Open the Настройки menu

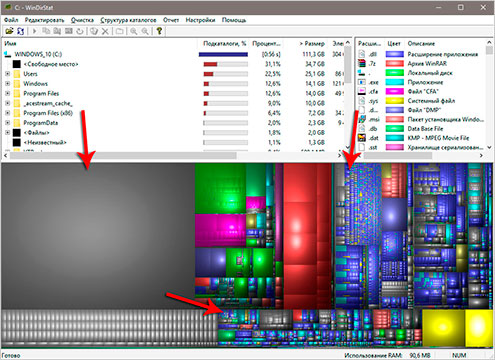200,20
